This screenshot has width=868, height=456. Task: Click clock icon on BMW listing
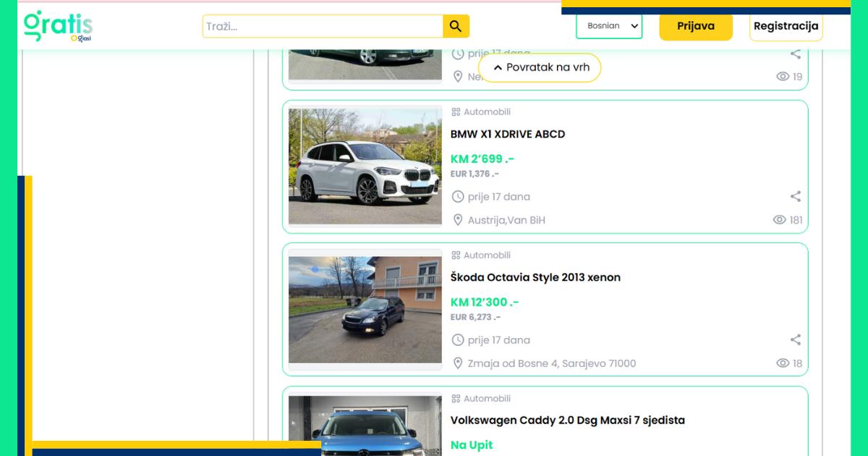(457, 197)
